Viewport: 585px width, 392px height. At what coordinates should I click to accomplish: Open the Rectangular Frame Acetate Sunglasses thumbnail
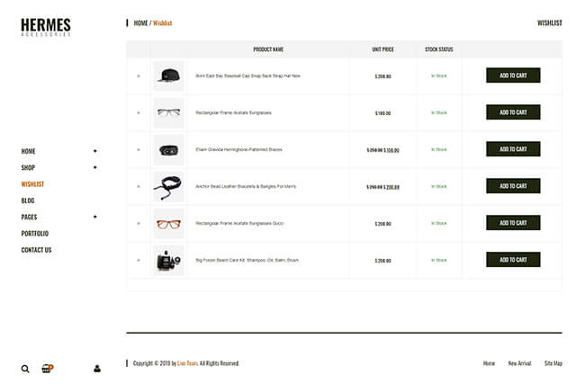pyautogui.click(x=168, y=112)
